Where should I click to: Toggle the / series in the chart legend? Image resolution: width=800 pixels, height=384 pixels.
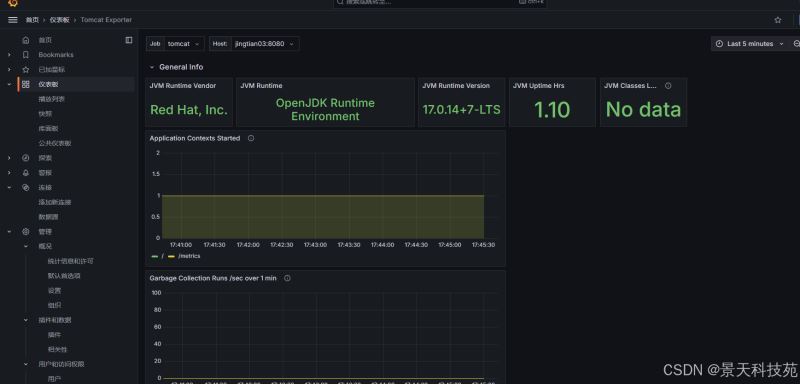click(x=158, y=256)
